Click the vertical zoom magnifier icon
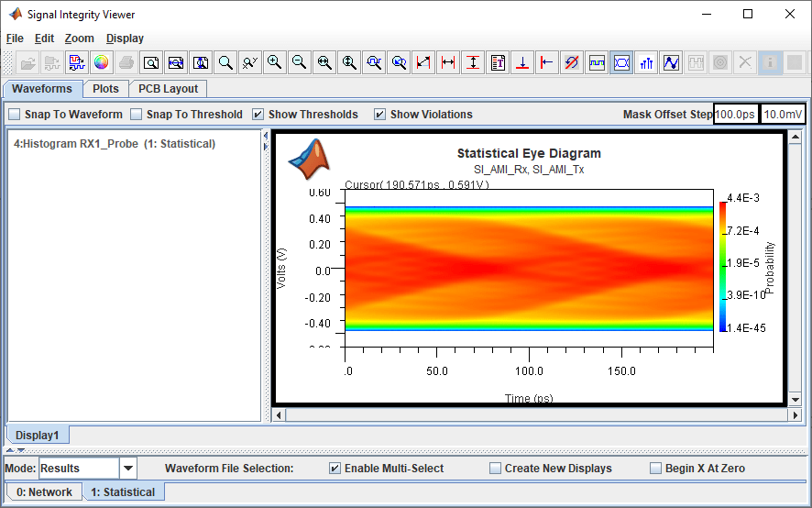 pos(349,62)
